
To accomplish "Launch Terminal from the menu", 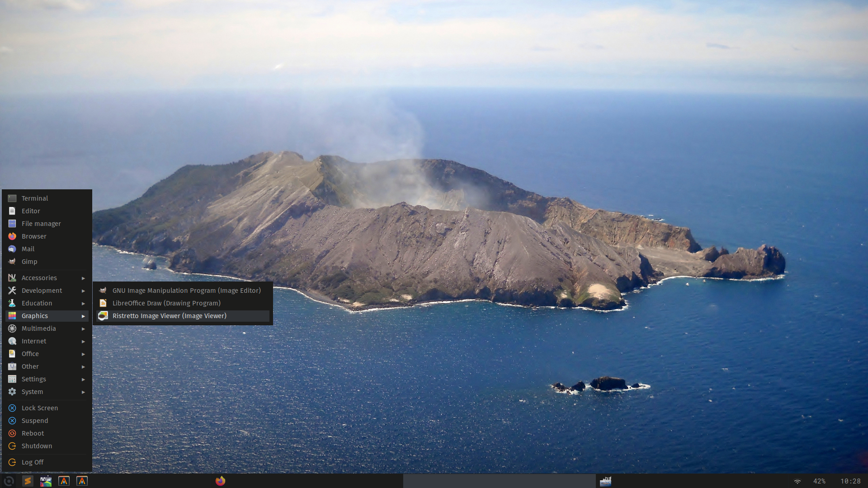I will (x=47, y=198).
